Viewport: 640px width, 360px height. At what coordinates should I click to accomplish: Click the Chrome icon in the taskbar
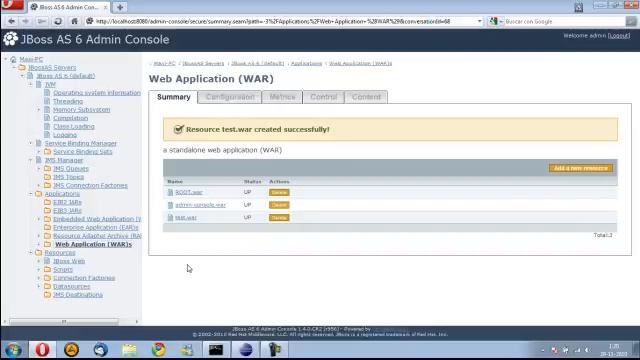click(x=158, y=350)
